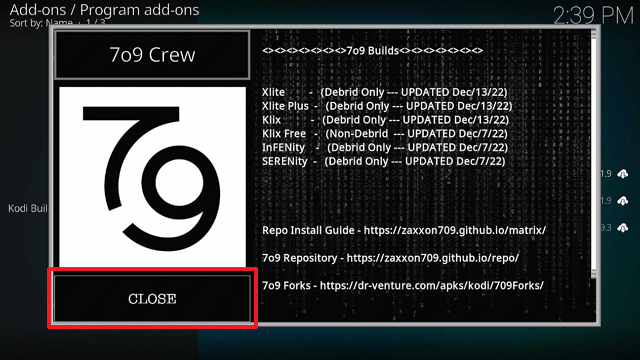Click the Klix Free build line

pos(385,134)
